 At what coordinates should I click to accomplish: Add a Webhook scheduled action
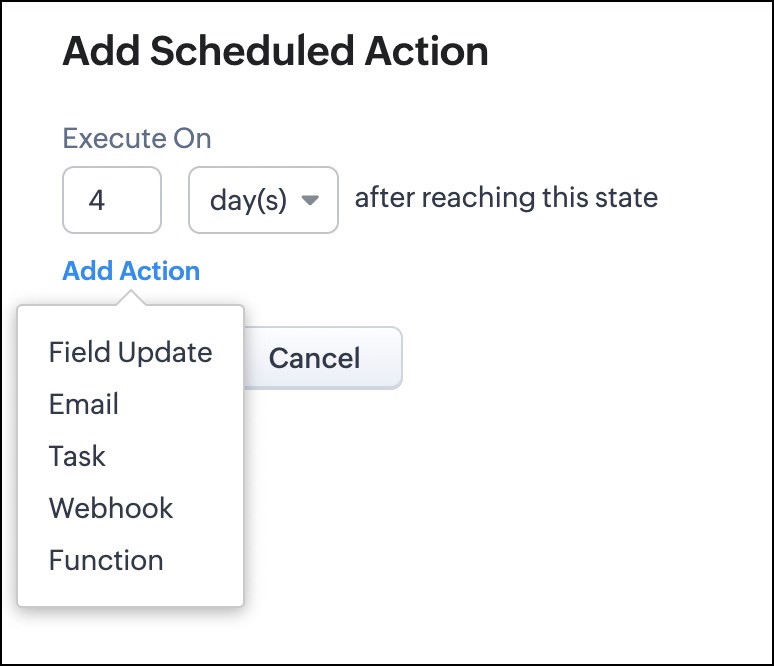click(x=111, y=508)
